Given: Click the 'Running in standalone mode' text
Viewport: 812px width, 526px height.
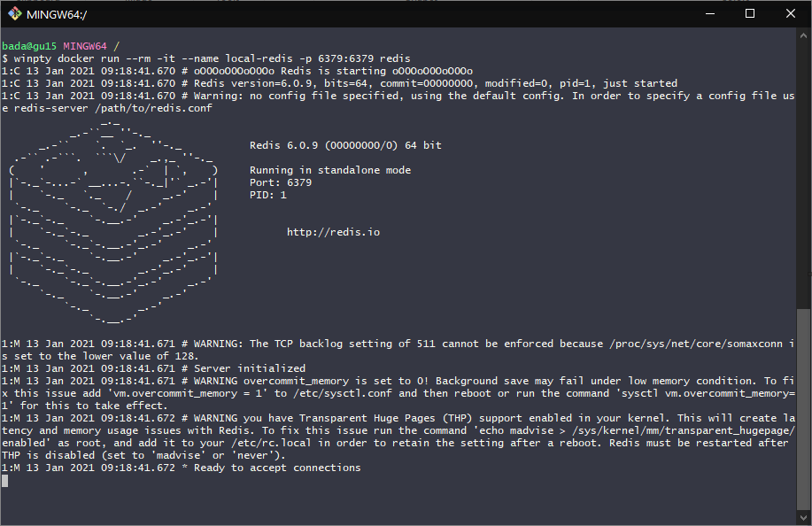Looking at the screenshot, I should (330, 170).
